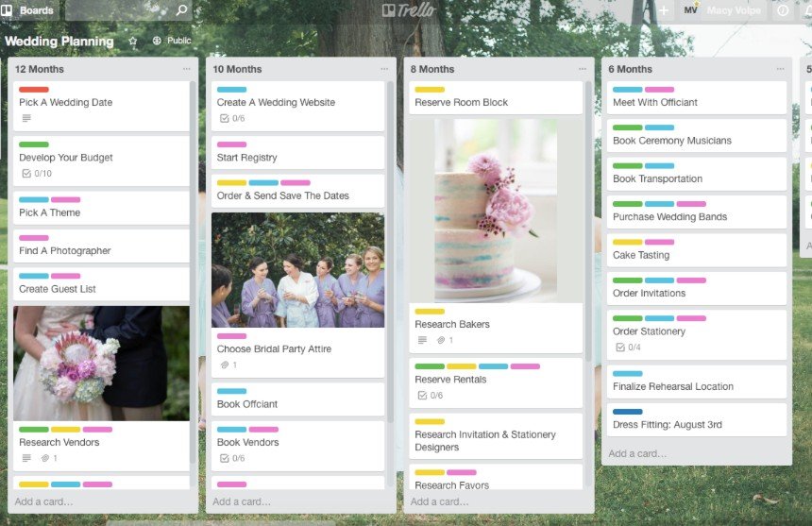
Task: Click red label on Pick A Wedding Date
Action: point(34,90)
